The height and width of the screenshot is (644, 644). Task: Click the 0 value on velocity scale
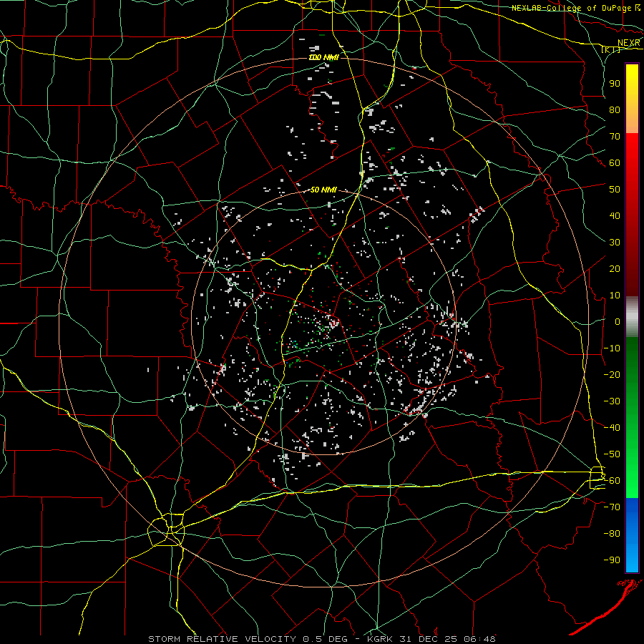pyautogui.click(x=618, y=321)
